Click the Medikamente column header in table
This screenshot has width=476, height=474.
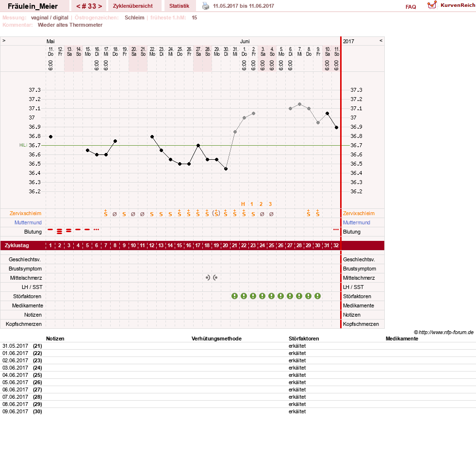(x=402, y=339)
